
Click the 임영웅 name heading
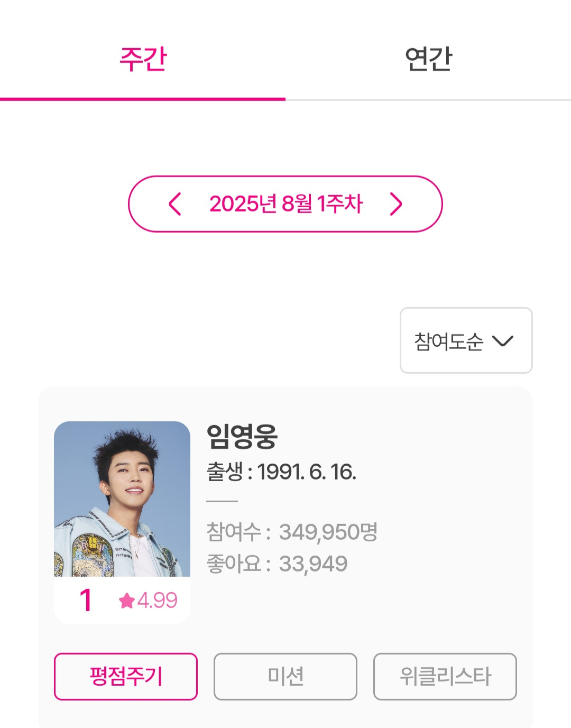coord(242,437)
